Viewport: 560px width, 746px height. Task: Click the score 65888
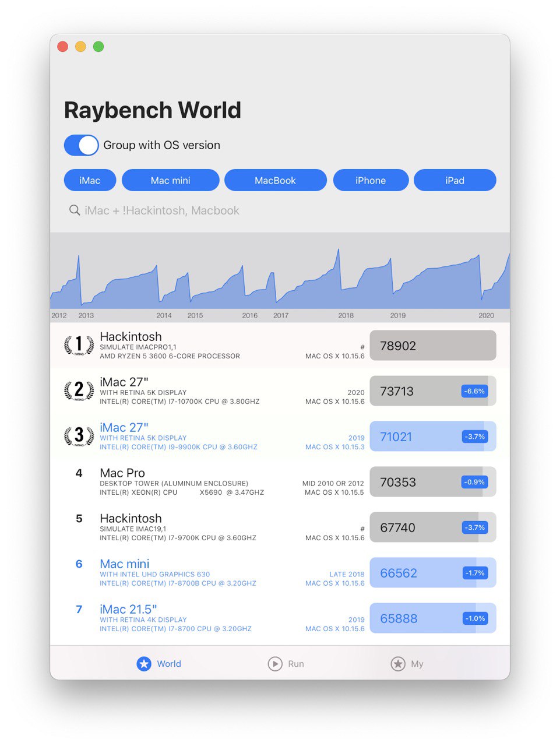coord(399,619)
